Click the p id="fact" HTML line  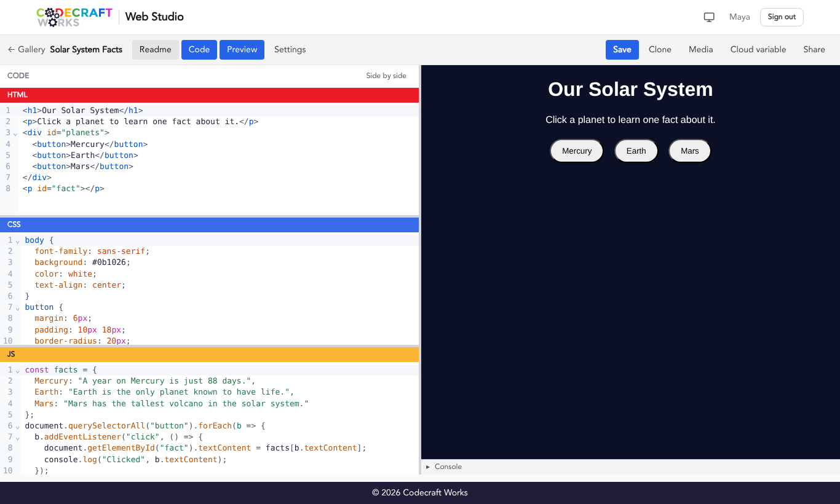pos(219,189)
